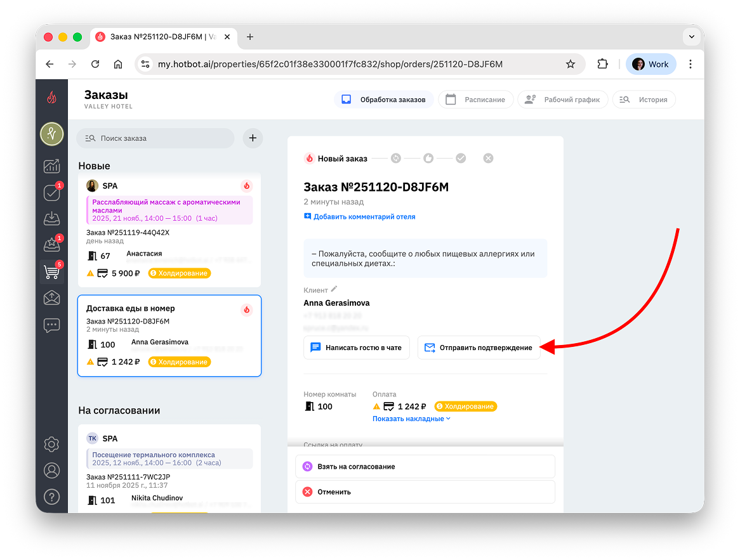Open the analytics chart sidebar icon
This screenshot has width=740, height=560.
click(51, 166)
